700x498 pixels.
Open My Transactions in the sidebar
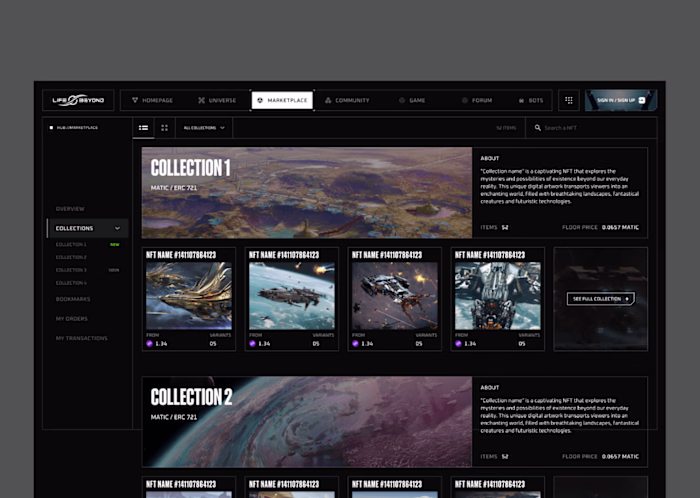[81, 338]
